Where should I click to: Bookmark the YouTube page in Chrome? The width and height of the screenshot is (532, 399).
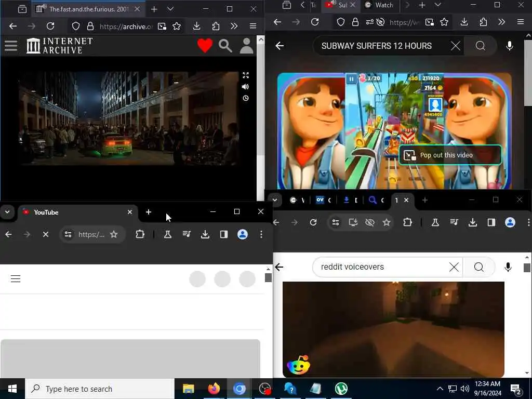114,234
